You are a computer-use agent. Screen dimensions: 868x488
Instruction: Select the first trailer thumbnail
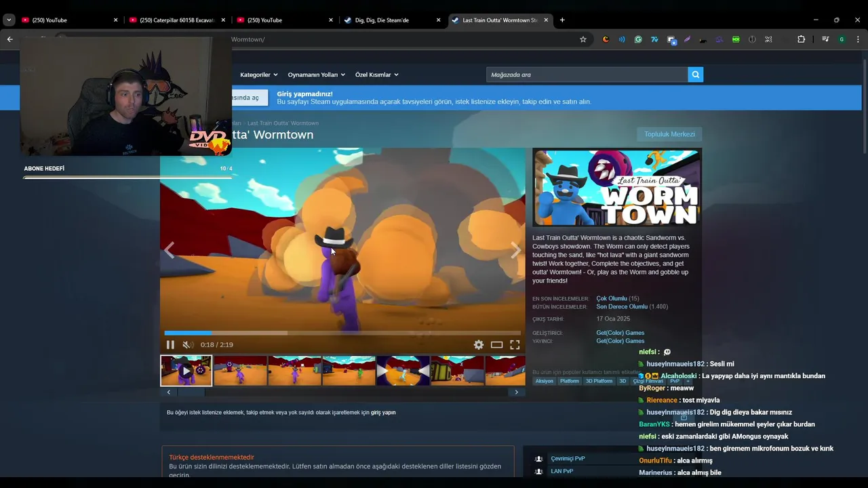186,371
